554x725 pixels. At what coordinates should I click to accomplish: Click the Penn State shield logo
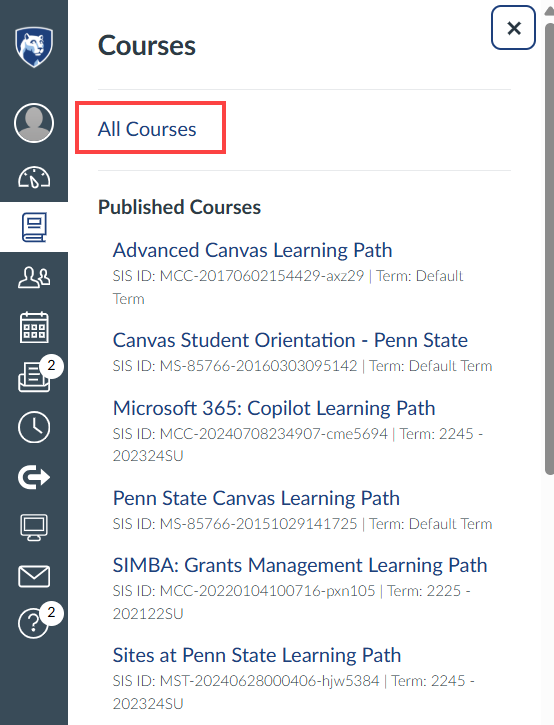coord(34,47)
